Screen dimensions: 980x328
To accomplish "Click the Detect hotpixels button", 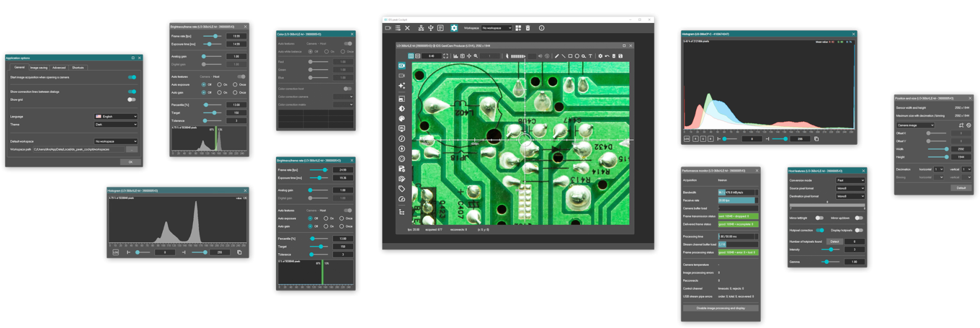I will (x=835, y=242).
